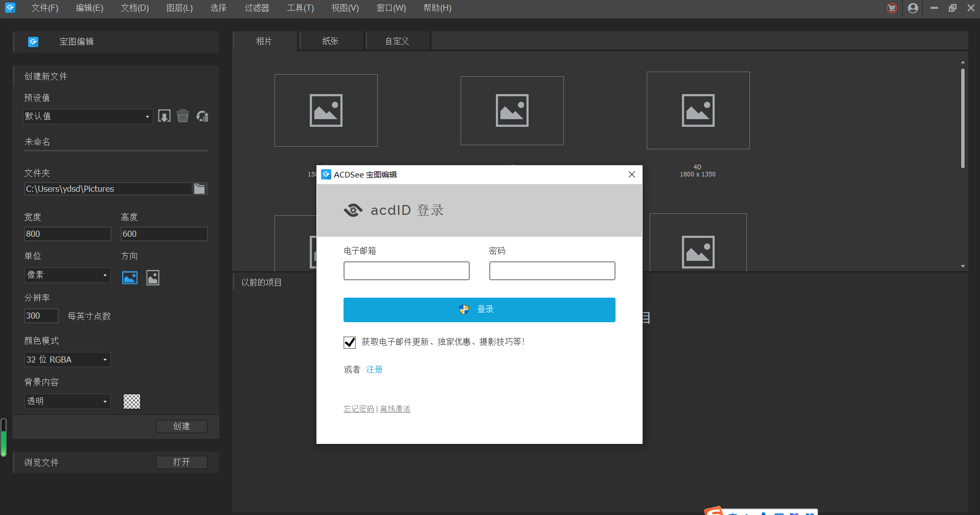
Task: Open the 文档(D) menu
Action: 135,8
